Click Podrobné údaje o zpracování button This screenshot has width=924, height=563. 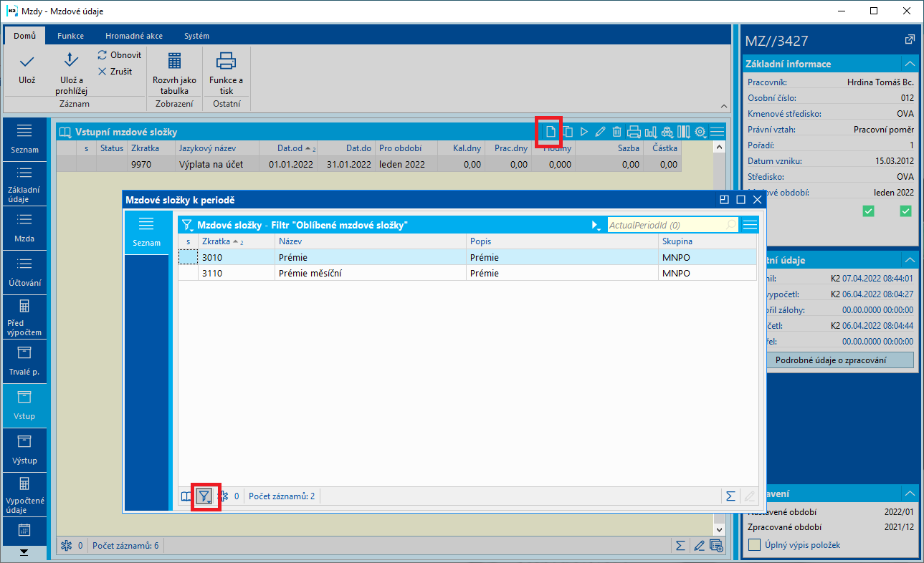tap(831, 360)
